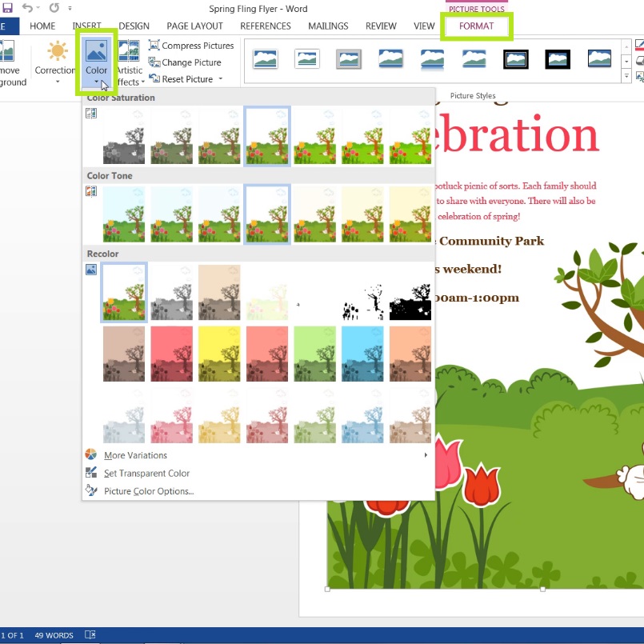Apply the gray Metal Frame picture style
The width and height of the screenshot is (644, 644).
[349, 58]
